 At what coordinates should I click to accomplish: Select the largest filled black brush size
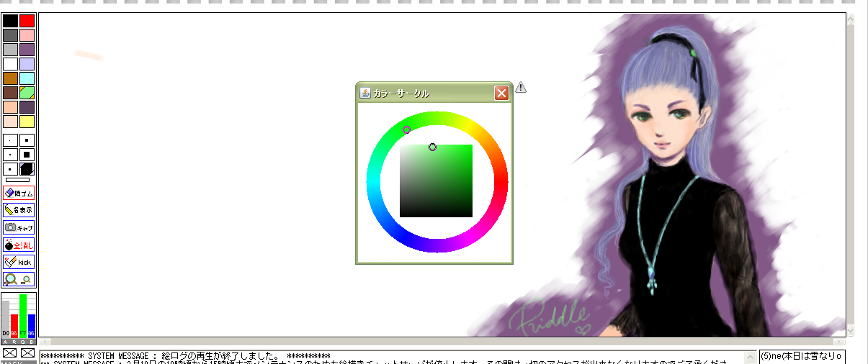[x=27, y=169]
